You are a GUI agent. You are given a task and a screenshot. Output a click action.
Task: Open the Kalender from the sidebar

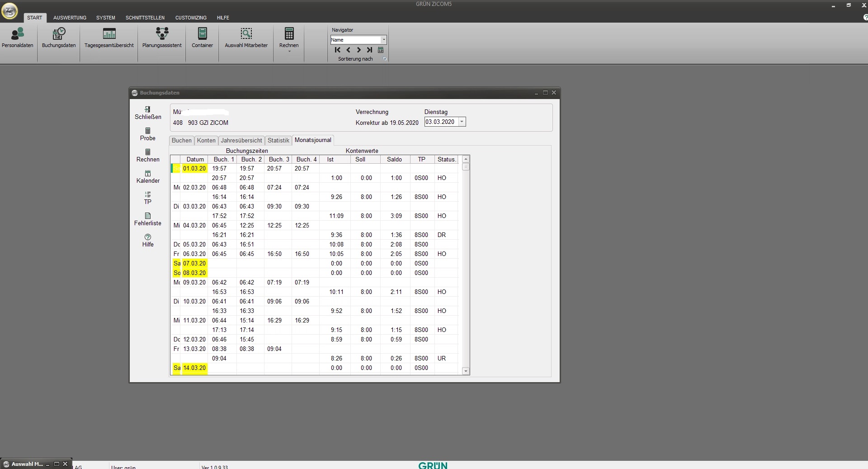coord(148,176)
